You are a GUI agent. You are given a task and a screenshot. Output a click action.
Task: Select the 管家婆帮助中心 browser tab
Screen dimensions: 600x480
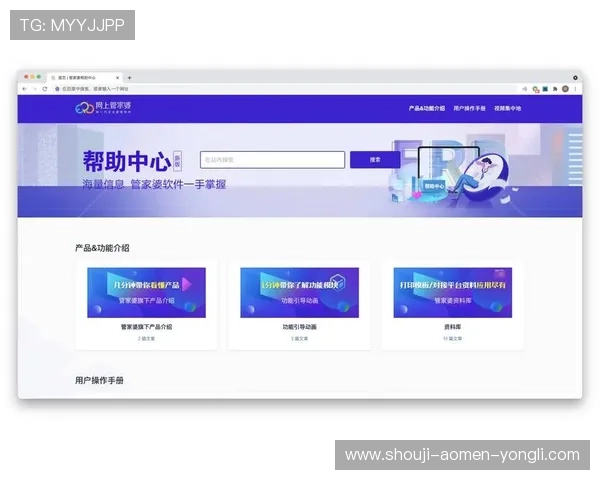84,78
